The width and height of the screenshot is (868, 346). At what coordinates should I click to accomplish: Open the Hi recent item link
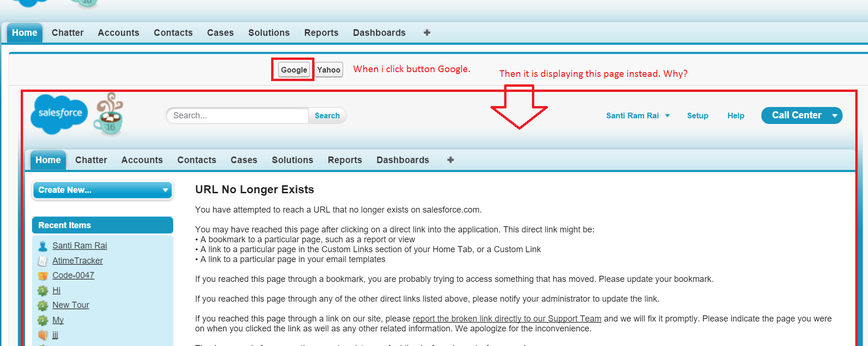pyautogui.click(x=56, y=290)
